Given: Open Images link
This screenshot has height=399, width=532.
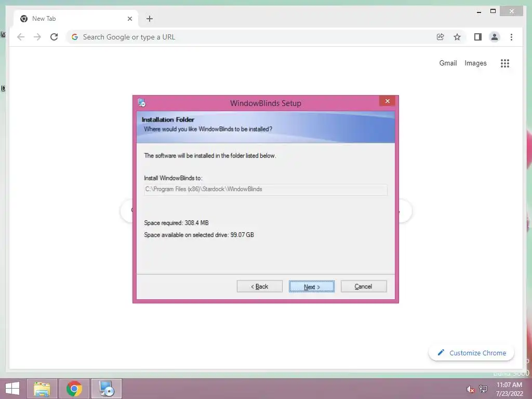Looking at the screenshot, I should [x=475, y=63].
